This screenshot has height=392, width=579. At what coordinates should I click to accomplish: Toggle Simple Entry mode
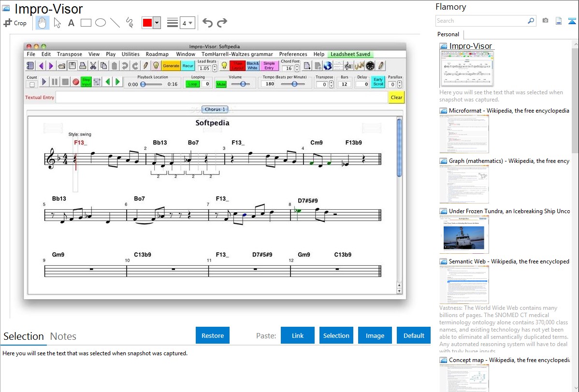tap(269, 66)
